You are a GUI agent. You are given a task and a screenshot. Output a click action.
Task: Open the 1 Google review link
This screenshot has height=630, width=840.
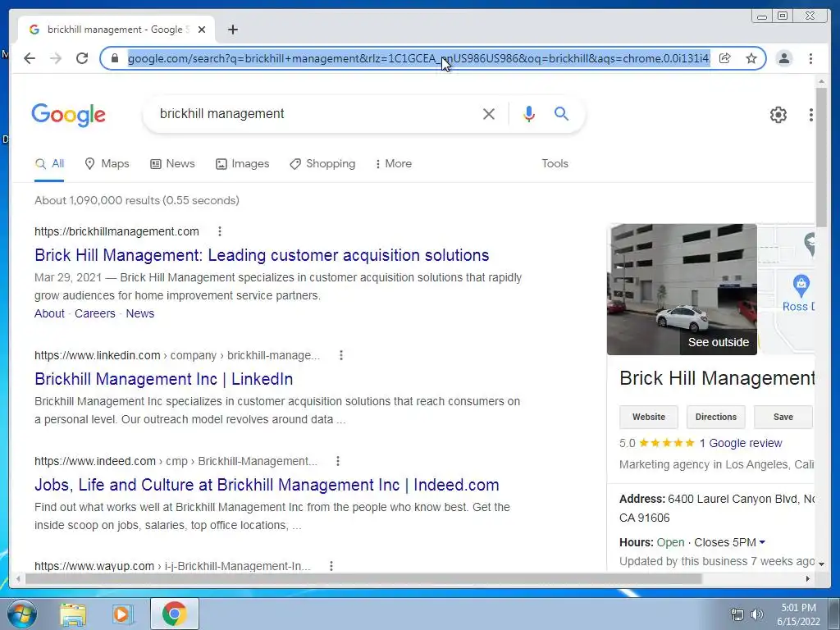(741, 443)
